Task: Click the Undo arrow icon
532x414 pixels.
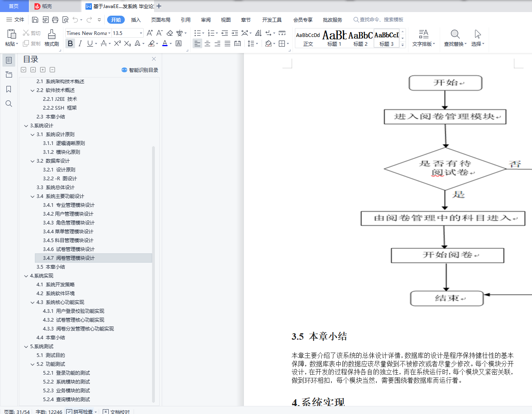Action: pos(75,20)
